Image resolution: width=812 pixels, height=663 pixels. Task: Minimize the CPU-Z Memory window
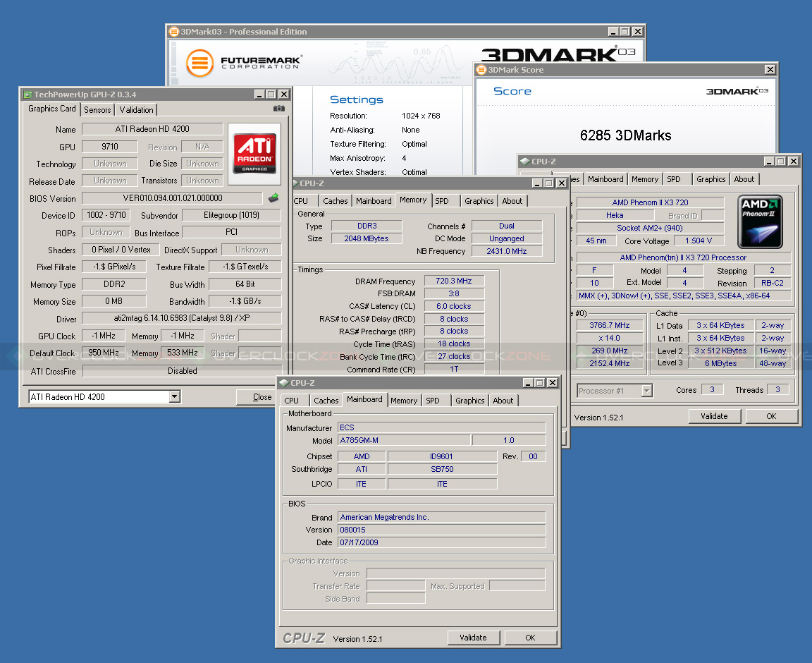tap(537, 183)
